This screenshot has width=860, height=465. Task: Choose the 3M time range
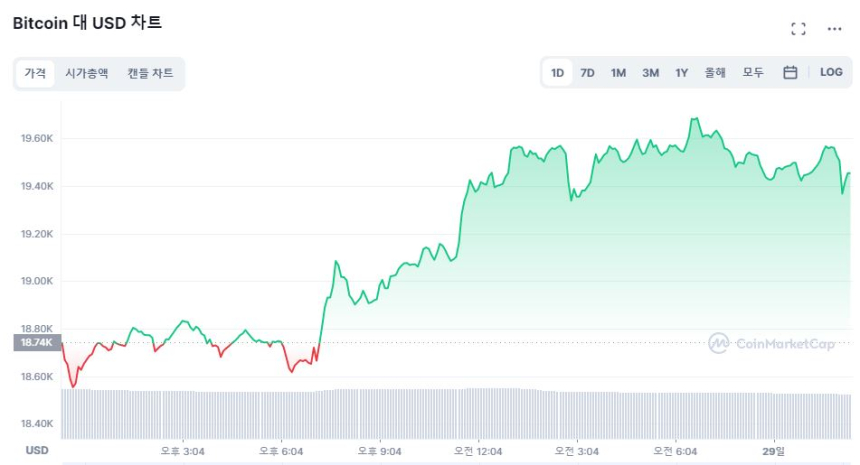(650, 72)
